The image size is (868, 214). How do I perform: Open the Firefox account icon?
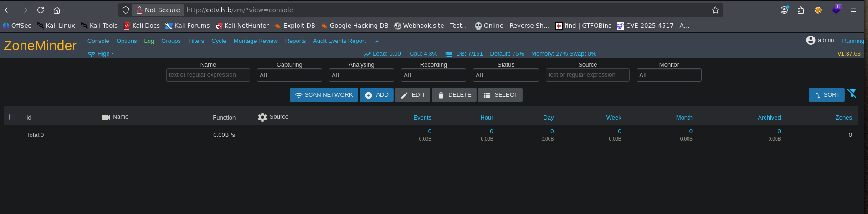coord(784,10)
